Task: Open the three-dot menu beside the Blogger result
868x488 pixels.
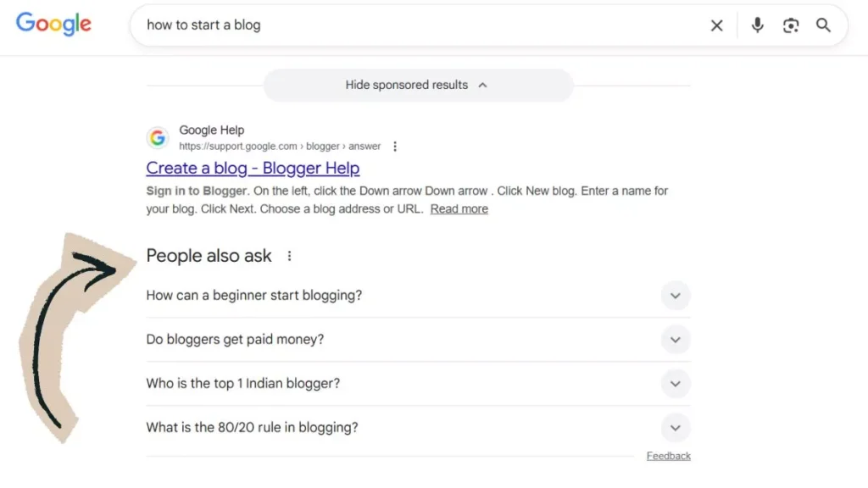Action: [395, 146]
